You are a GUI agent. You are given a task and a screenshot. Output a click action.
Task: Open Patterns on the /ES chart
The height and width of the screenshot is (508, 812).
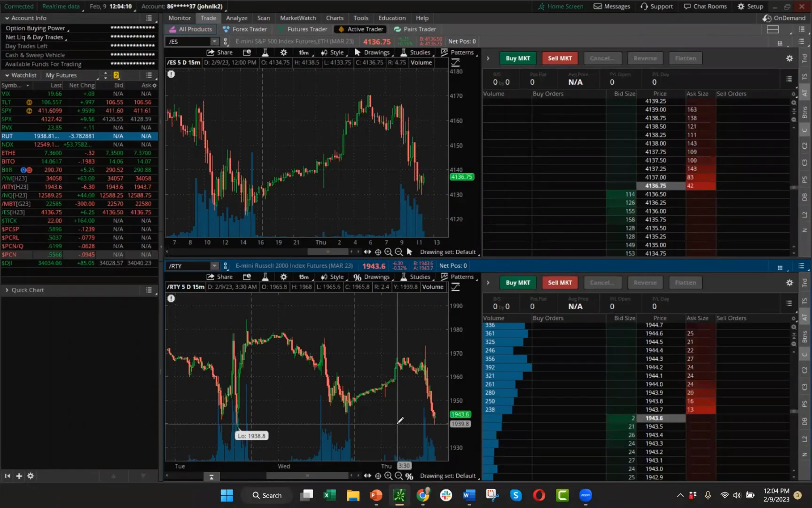click(457, 52)
